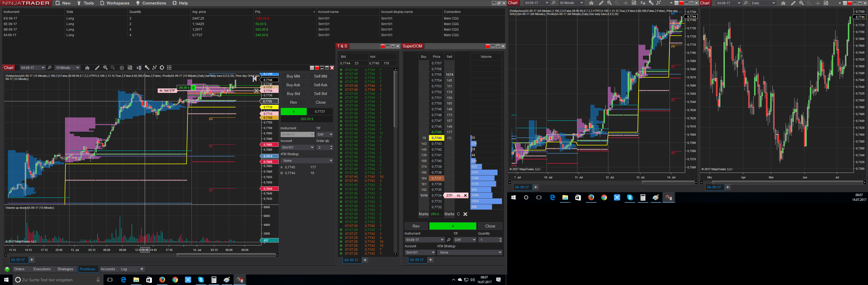Open instrument search magnifier in Daily chart

click(745, 3)
